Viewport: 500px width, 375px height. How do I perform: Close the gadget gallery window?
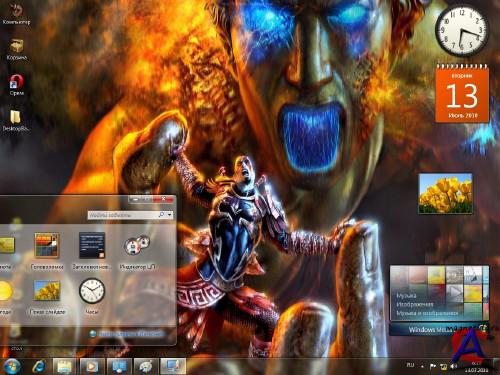click(x=163, y=199)
